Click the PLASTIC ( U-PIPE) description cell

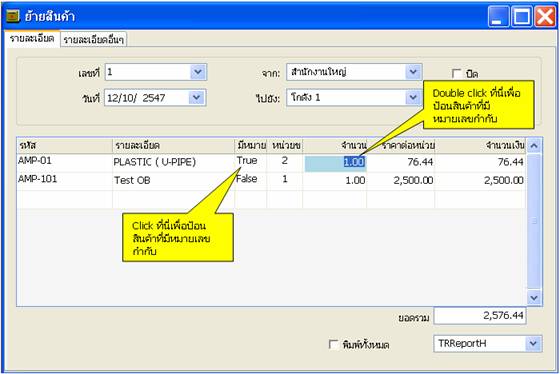coord(174,163)
